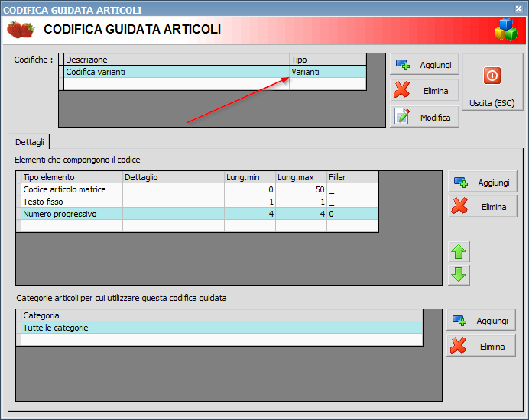
Task: Click Filler column header
Action: coord(352,177)
